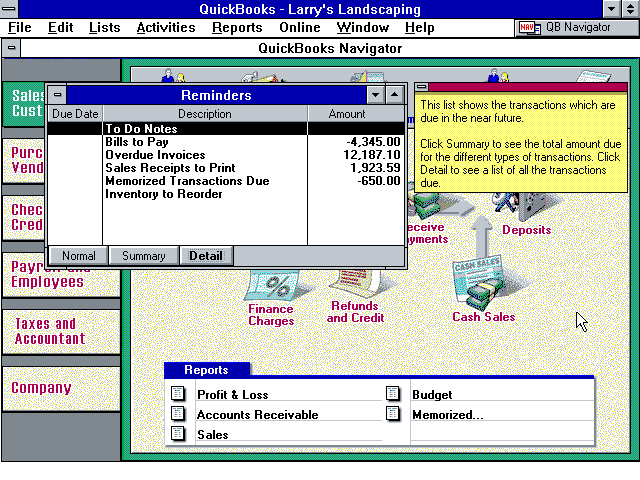Open the Help menu
The height and width of the screenshot is (480, 640).
pos(419,27)
